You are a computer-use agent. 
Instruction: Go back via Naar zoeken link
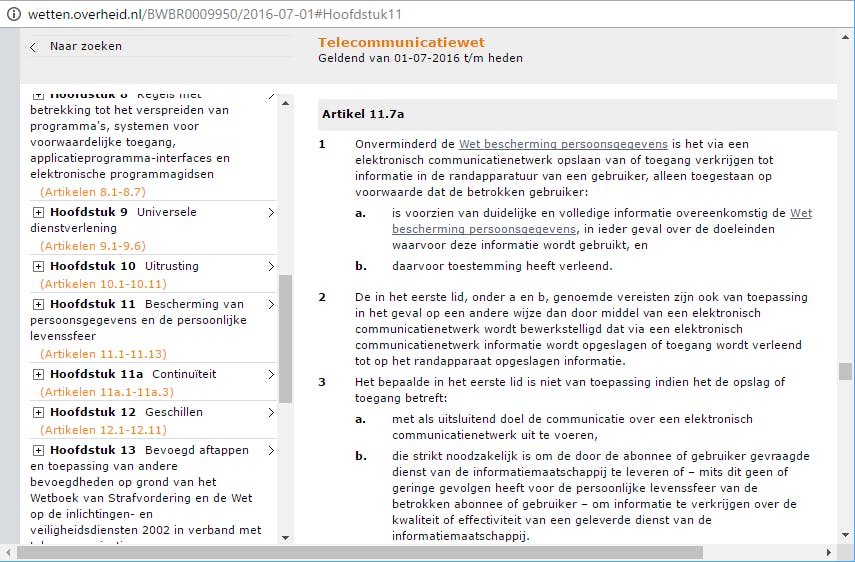[x=86, y=46]
